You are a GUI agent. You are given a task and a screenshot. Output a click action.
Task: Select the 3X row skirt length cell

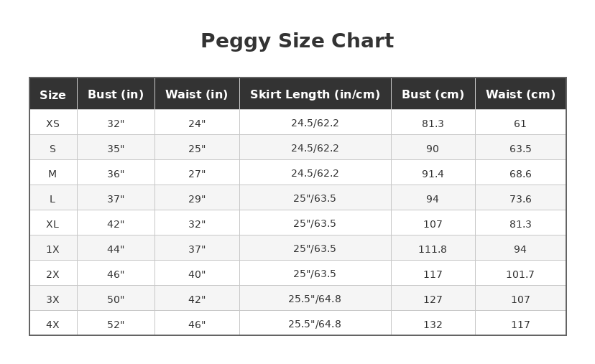[315, 299]
